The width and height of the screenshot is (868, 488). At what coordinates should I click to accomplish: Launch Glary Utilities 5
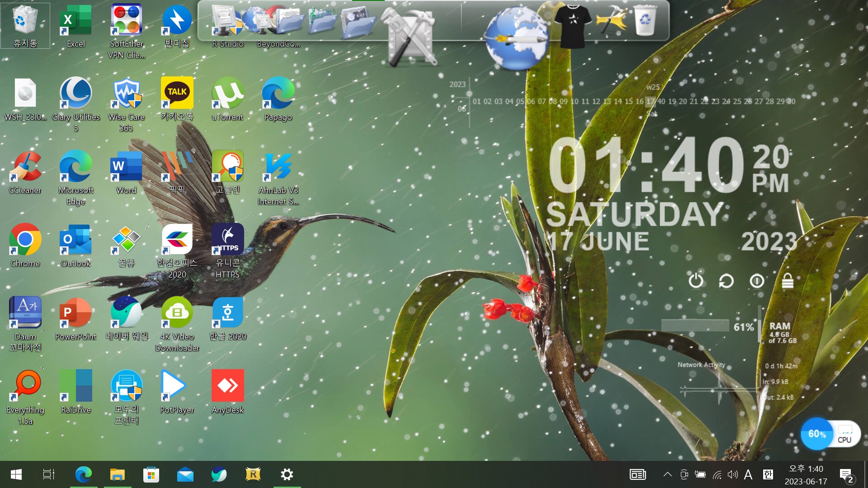pyautogui.click(x=75, y=105)
